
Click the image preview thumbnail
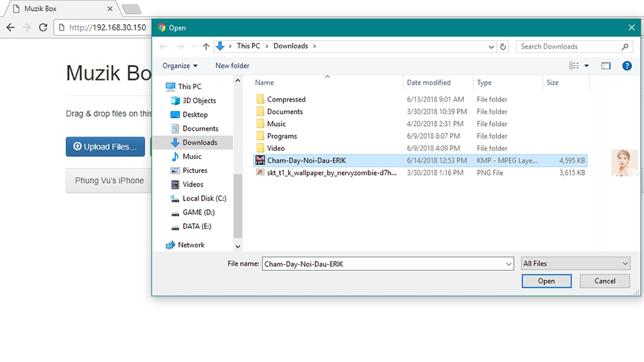[x=624, y=163]
